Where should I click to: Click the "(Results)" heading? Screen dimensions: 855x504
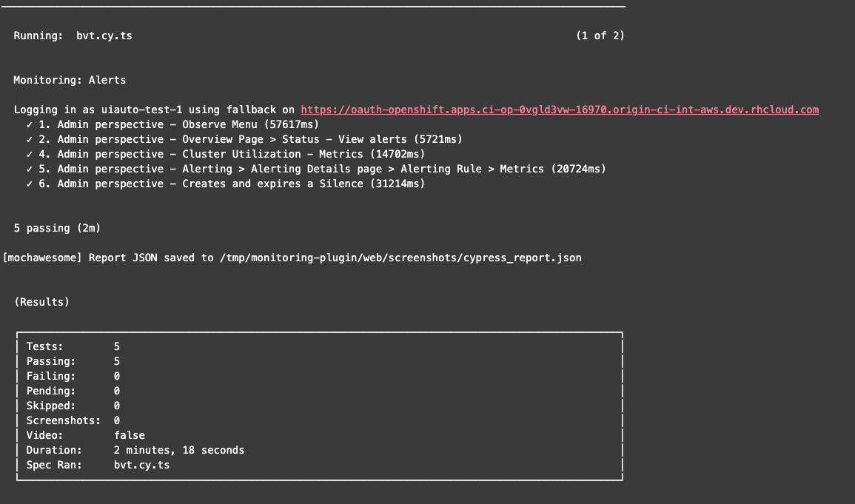tap(41, 302)
